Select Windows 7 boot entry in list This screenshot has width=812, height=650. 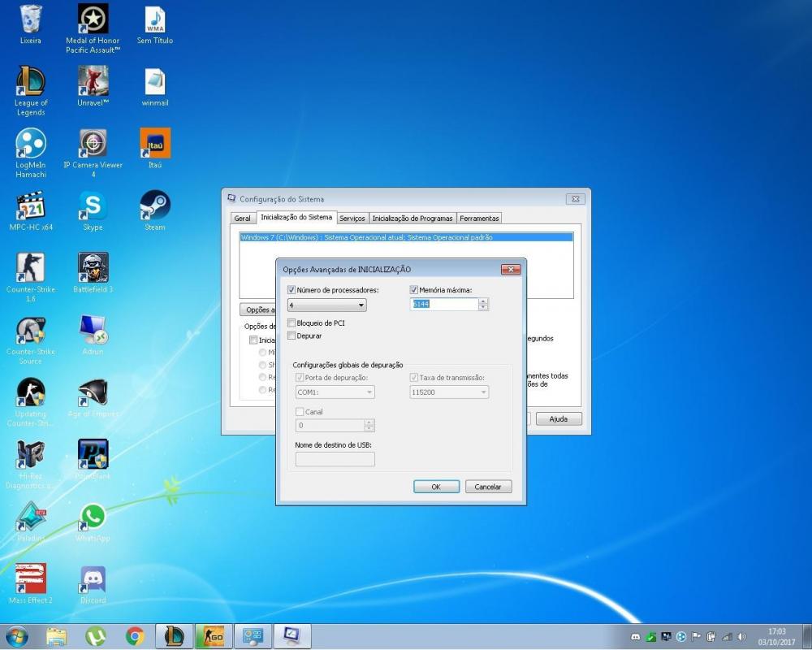click(407, 237)
